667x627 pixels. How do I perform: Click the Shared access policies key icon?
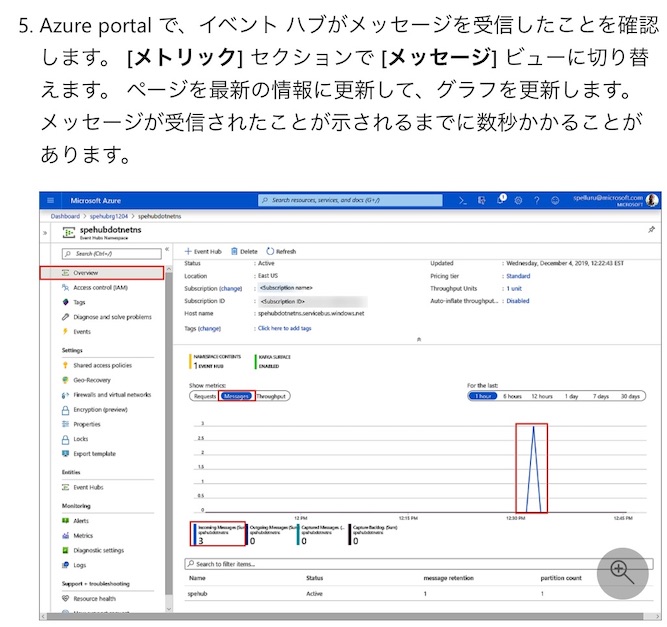[65, 365]
